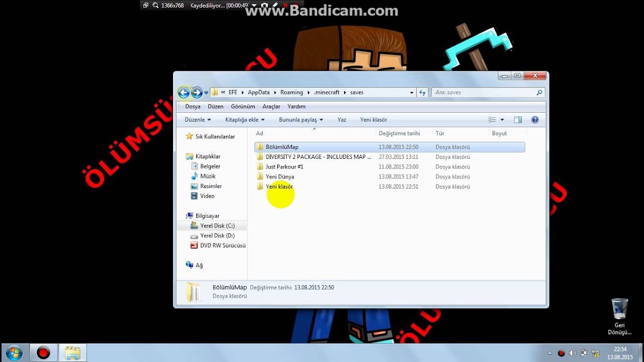
Task: Open the Dosya menu
Action: pyautogui.click(x=193, y=107)
